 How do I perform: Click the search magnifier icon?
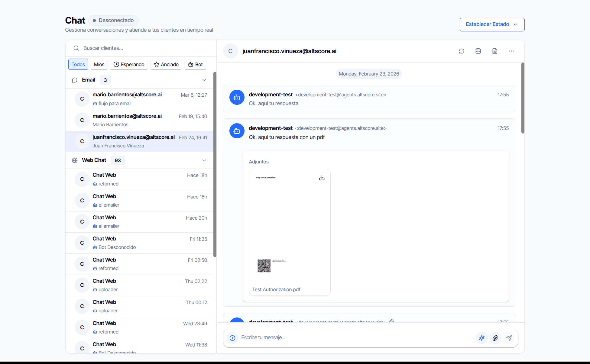76,48
